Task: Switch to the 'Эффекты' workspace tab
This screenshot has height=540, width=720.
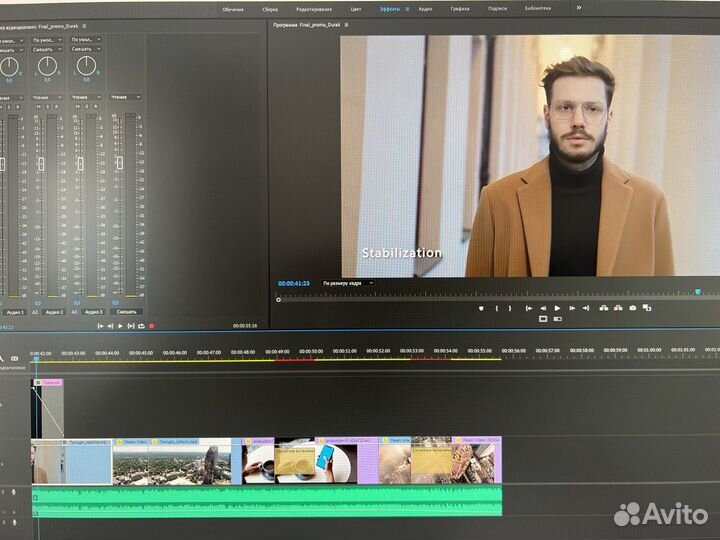Action: click(x=389, y=8)
